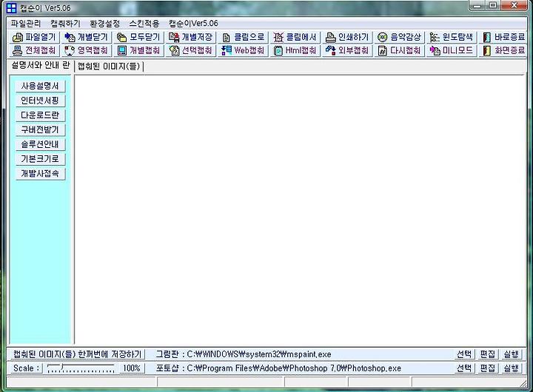Click the 개발사접속 sidebar button
The height and width of the screenshot is (392, 533).
click(40, 174)
